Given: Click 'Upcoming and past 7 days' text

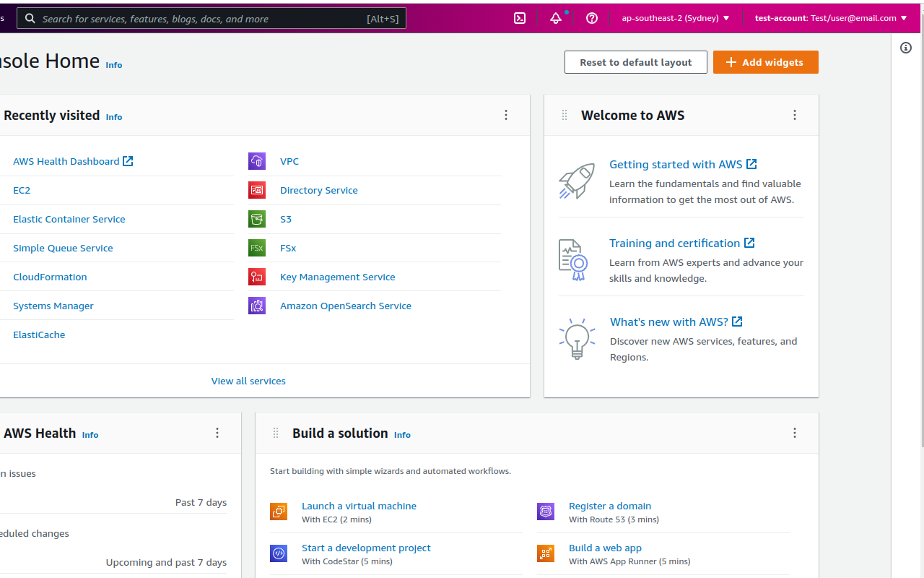Looking at the screenshot, I should 166,562.
